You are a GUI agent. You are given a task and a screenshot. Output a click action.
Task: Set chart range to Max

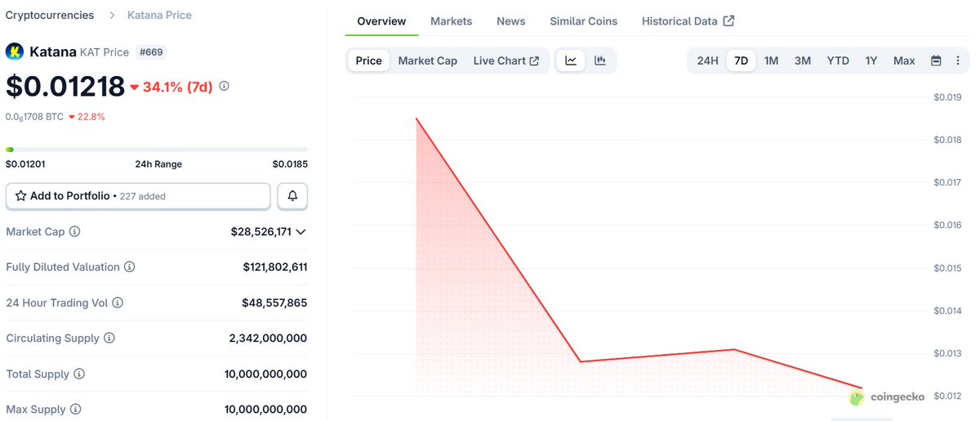[x=904, y=60]
